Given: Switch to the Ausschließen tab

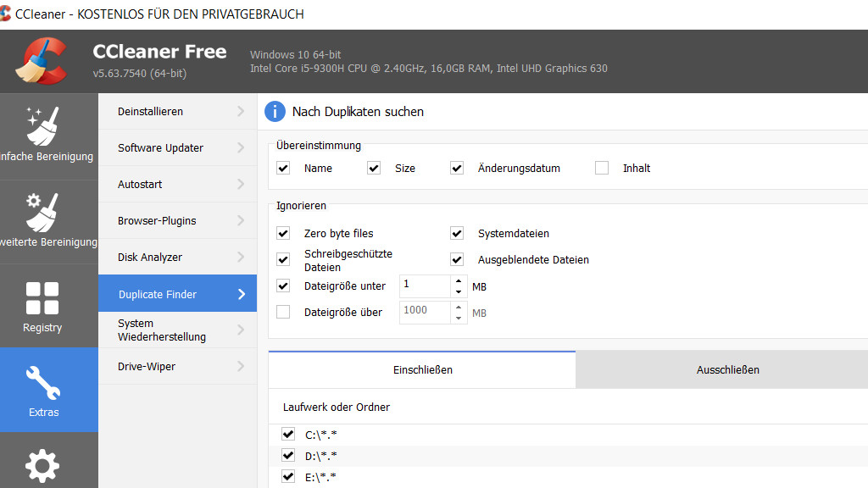Looking at the screenshot, I should [x=727, y=369].
